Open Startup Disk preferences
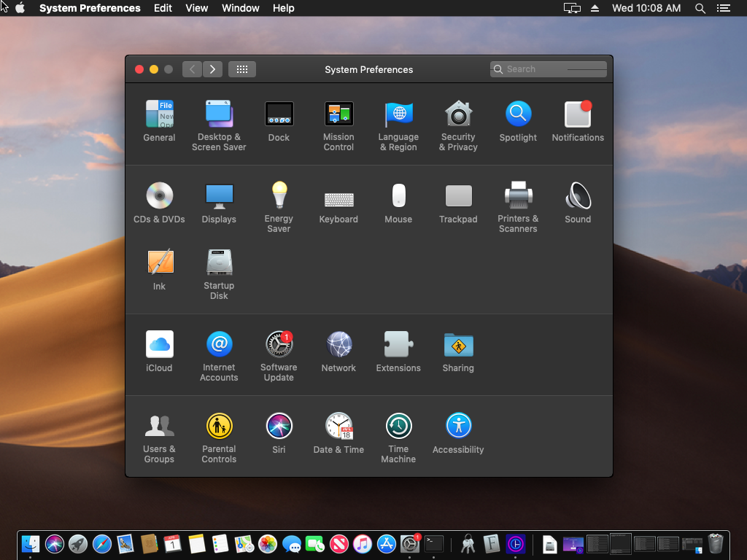The width and height of the screenshot is (747, 560). (x=219, y=262)
